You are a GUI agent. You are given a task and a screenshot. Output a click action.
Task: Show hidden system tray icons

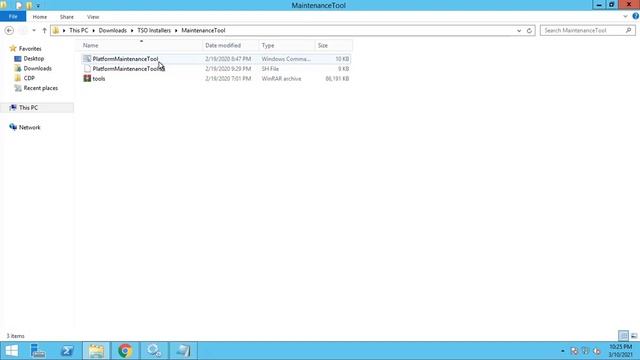pyautogui.click(x=562, y=351)
